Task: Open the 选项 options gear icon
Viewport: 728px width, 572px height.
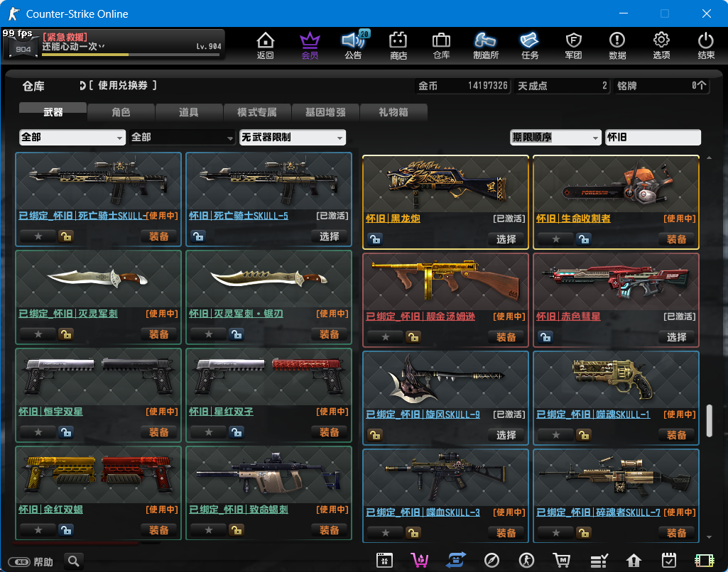Action: coord(661,45)
